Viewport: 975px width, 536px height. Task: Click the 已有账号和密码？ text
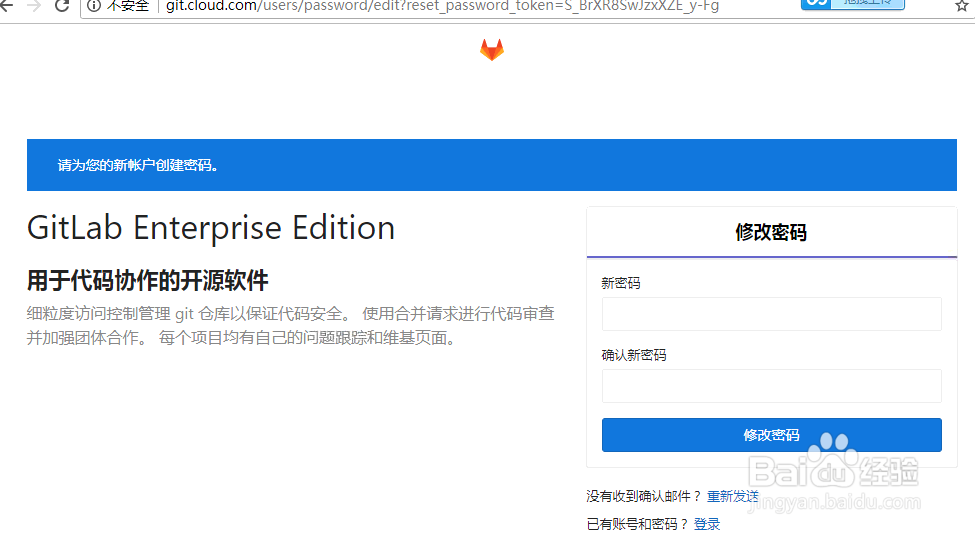637,524
